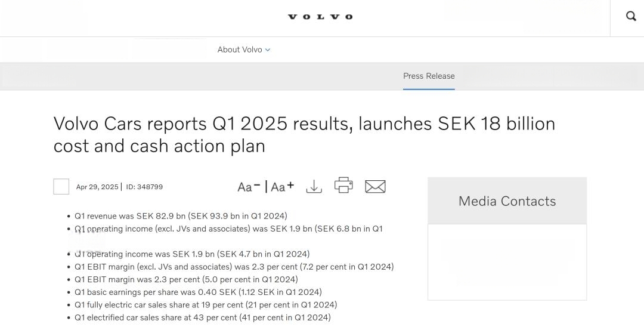This screenshot has height=333, width=644.
Task: Select the Media Contacts panel header
Action: tap(507, 201)
